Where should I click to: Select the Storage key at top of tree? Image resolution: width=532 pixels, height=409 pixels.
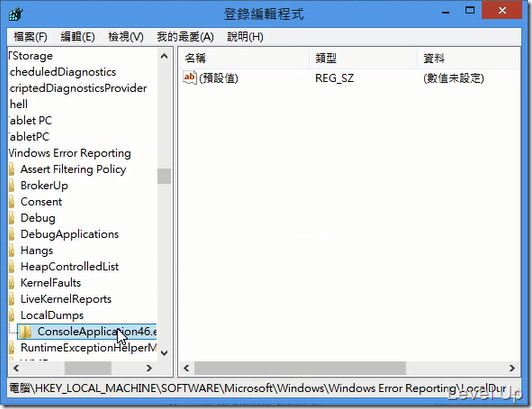tap(31, 56)
